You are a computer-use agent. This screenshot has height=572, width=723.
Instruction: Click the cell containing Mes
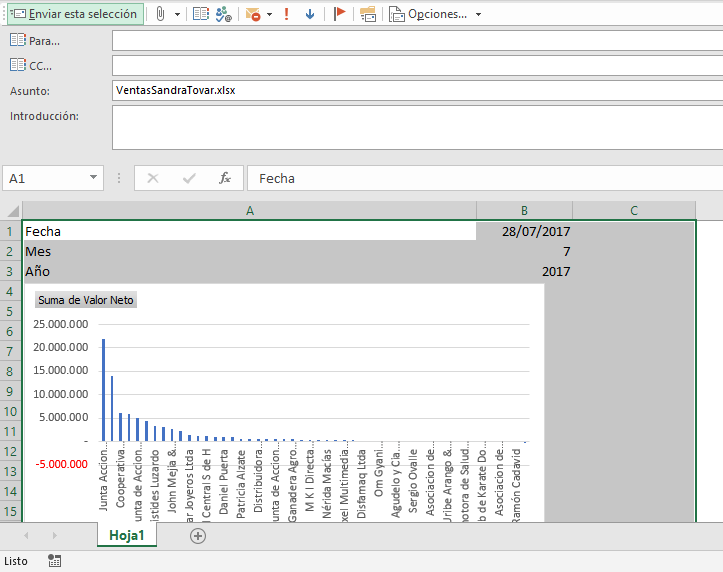point(249,251)
